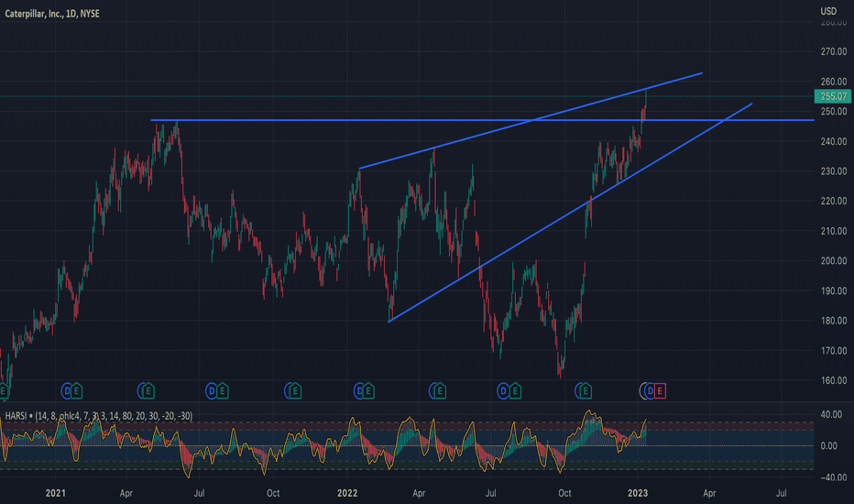Click the 240.00 price axis label
This screenshot has height=504, width=854.
pyautogui.click(x=834, y=141)
